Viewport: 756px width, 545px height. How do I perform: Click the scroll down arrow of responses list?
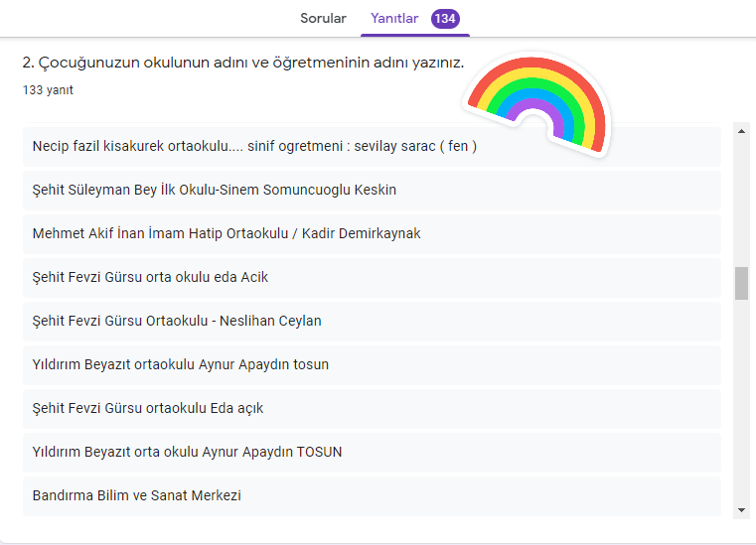pyautogui.click(x=741, y=509)
